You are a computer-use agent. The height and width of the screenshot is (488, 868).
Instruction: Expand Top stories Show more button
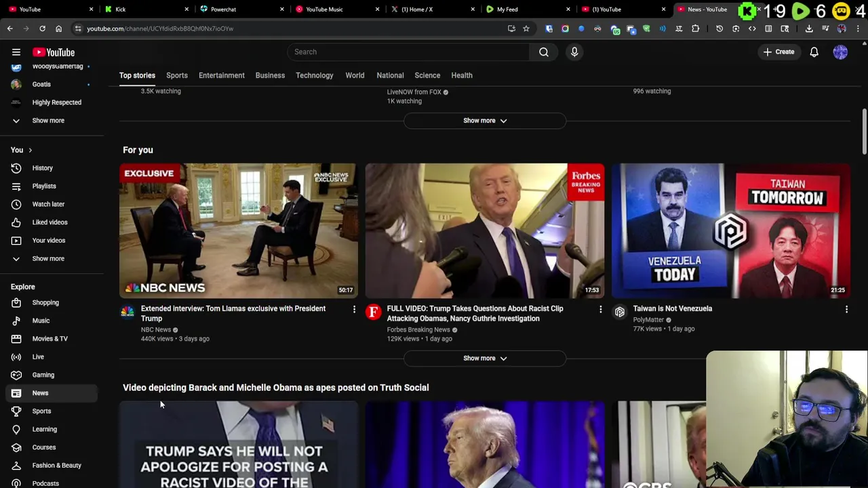click(x=485, y=121)
